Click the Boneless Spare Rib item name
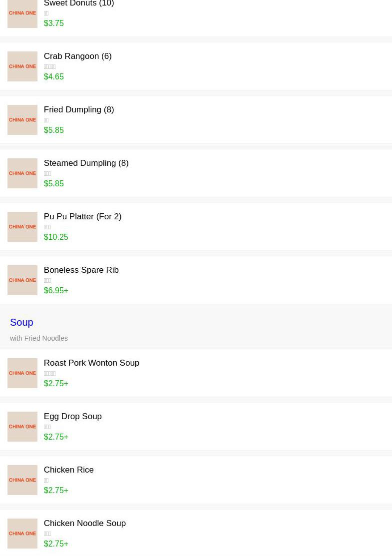The height and width of the screenshot is (557, 392). pyautogui.click(x=81, y=270)
